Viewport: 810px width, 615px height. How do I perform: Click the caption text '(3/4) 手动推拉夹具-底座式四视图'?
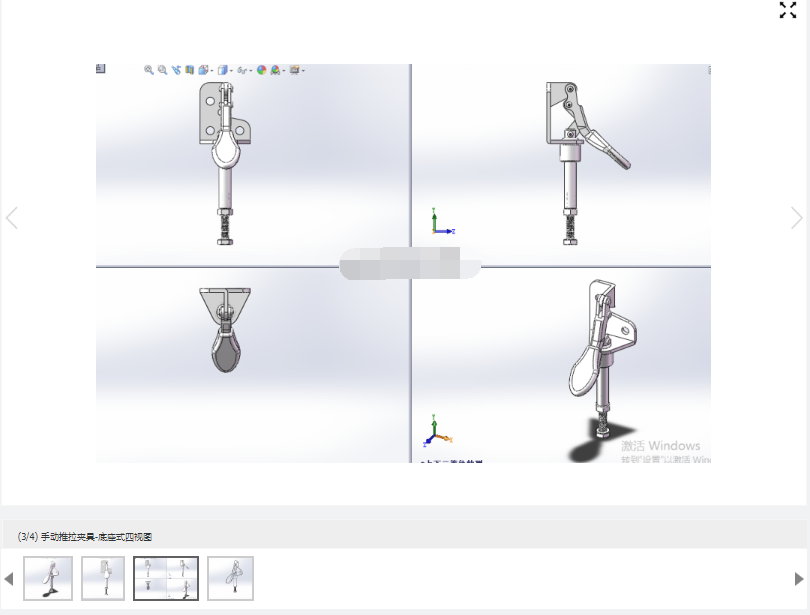click(x=85, y=537)
